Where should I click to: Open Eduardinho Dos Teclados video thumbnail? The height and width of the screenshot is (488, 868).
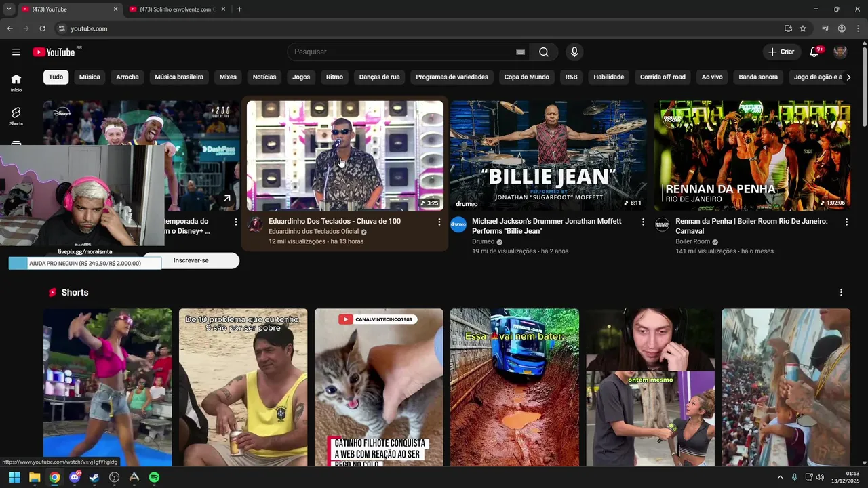[x=345, y=156]
